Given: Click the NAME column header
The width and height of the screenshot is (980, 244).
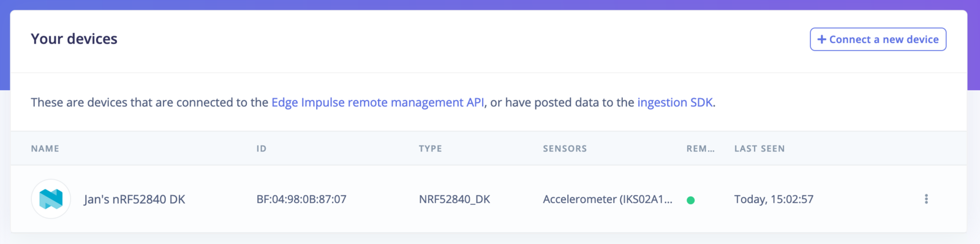Looking at the screenshot, I should [45, 148].
